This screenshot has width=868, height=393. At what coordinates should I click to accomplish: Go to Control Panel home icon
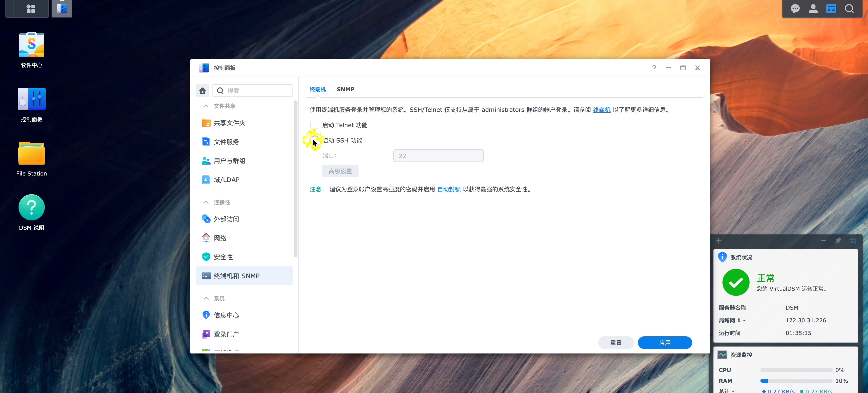coord(203,91)
